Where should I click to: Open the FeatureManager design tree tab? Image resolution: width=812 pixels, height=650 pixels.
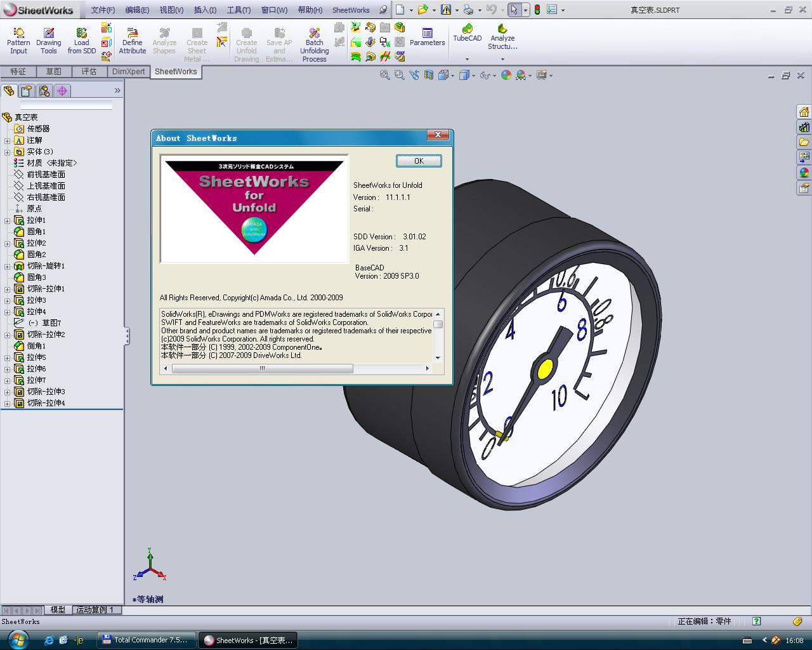(9, 91)
